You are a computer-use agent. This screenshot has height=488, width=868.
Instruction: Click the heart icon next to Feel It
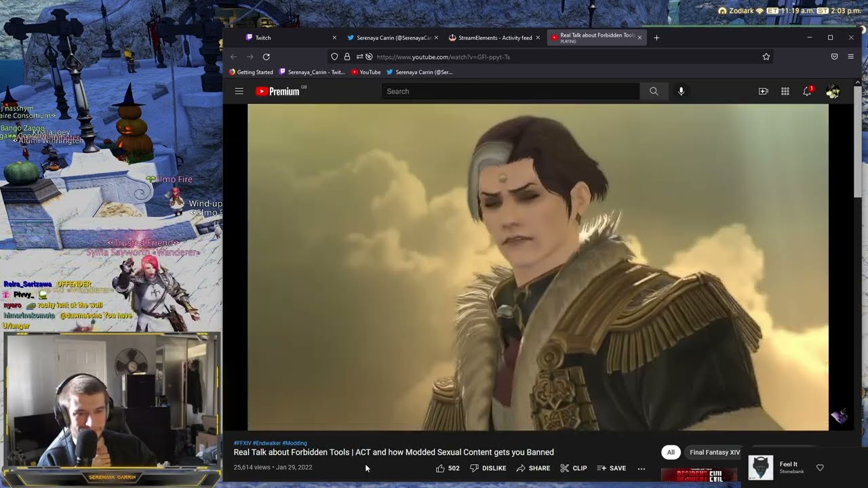[x=820, y=468]
